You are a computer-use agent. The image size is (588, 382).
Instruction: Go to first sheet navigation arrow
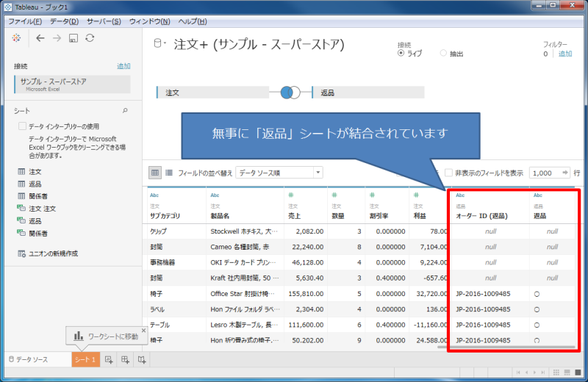click(518, 372)
